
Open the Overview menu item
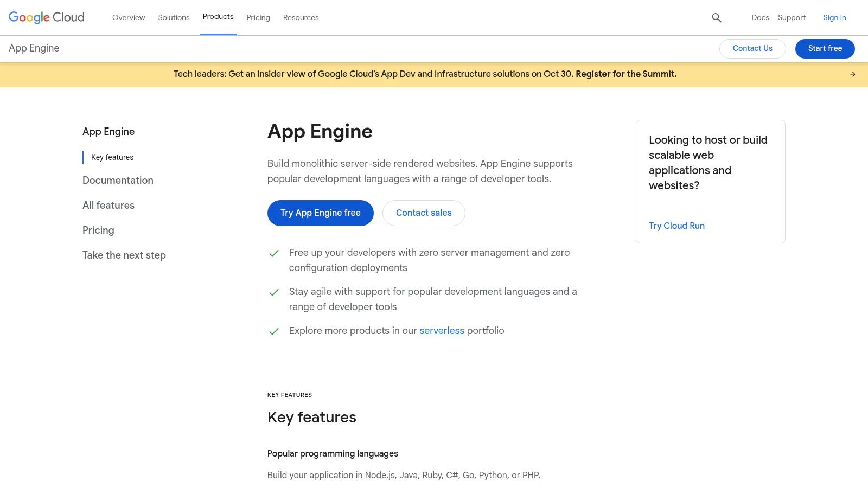(129, 17)
